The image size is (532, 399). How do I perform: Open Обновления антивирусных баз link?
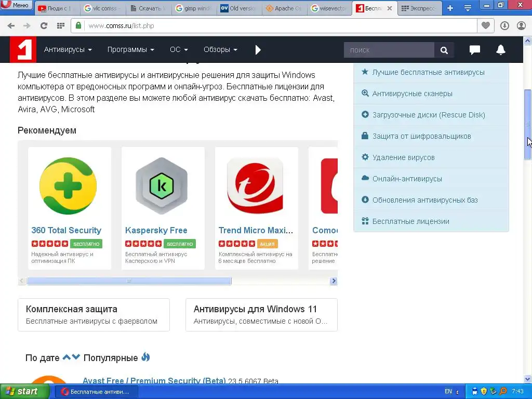point(425,200)
